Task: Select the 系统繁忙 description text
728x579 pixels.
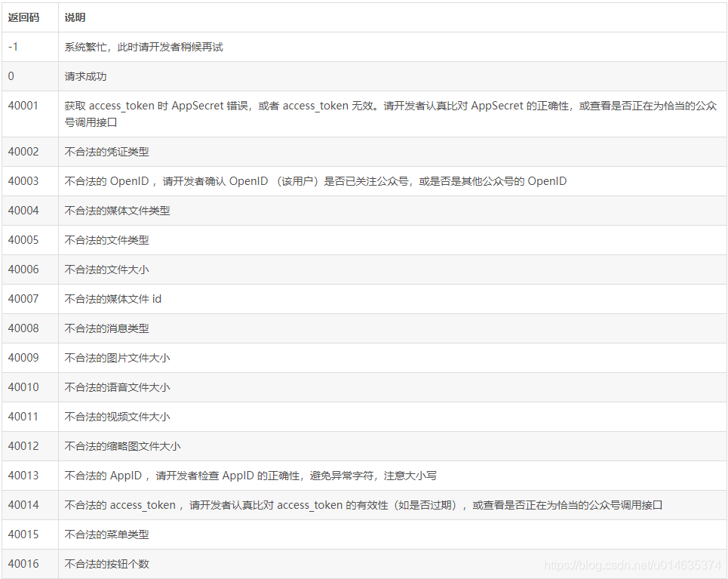Action: tap(143, 47)
